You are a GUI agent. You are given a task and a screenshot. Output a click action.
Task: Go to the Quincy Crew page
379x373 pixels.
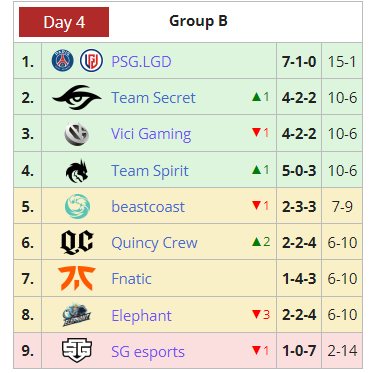click(x=154, y=243)
